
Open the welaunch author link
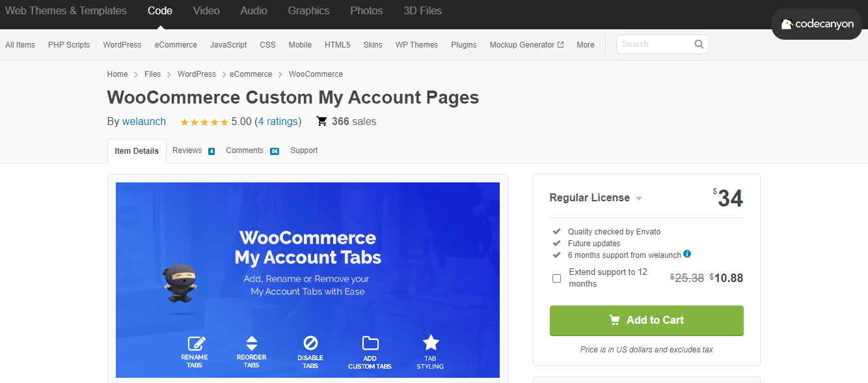tap(144, 122)
